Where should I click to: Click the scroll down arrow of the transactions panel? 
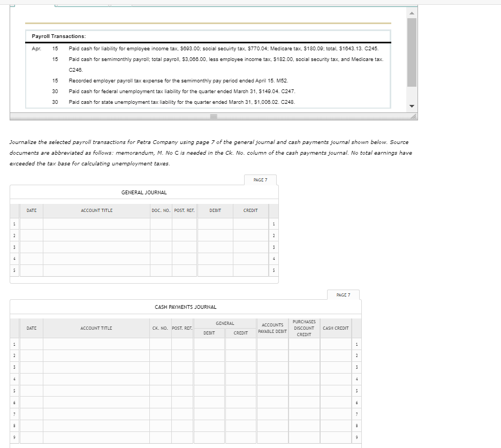coord(412,106)
